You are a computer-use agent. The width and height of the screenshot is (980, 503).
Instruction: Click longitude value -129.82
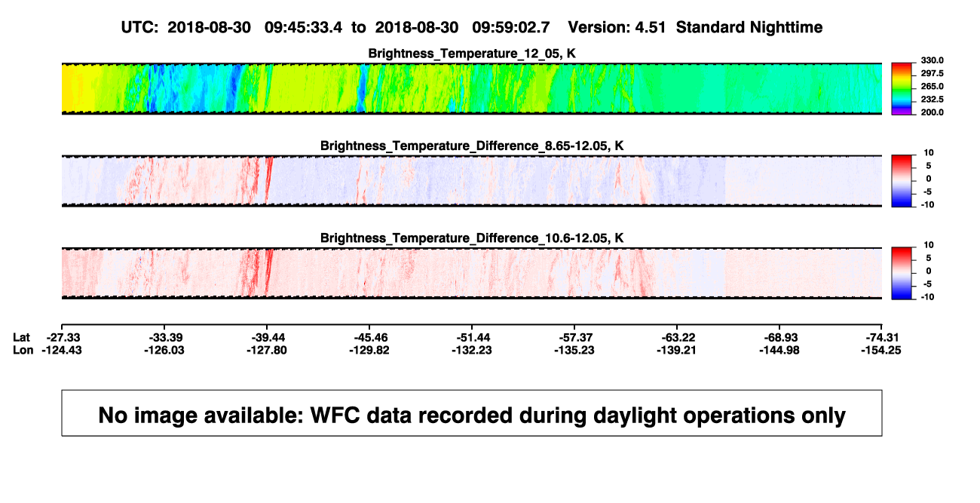pos(369,350)
